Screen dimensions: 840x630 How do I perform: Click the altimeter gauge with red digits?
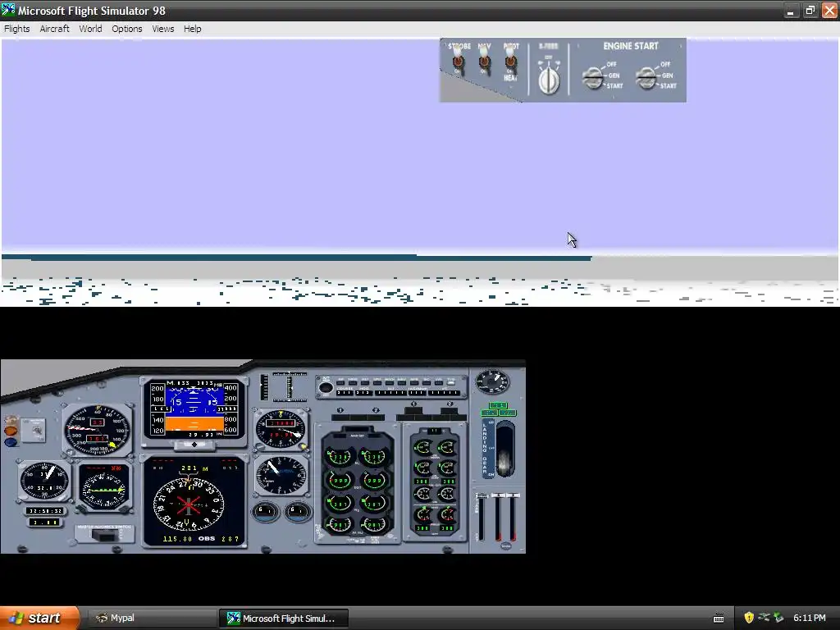coord(281,430)
